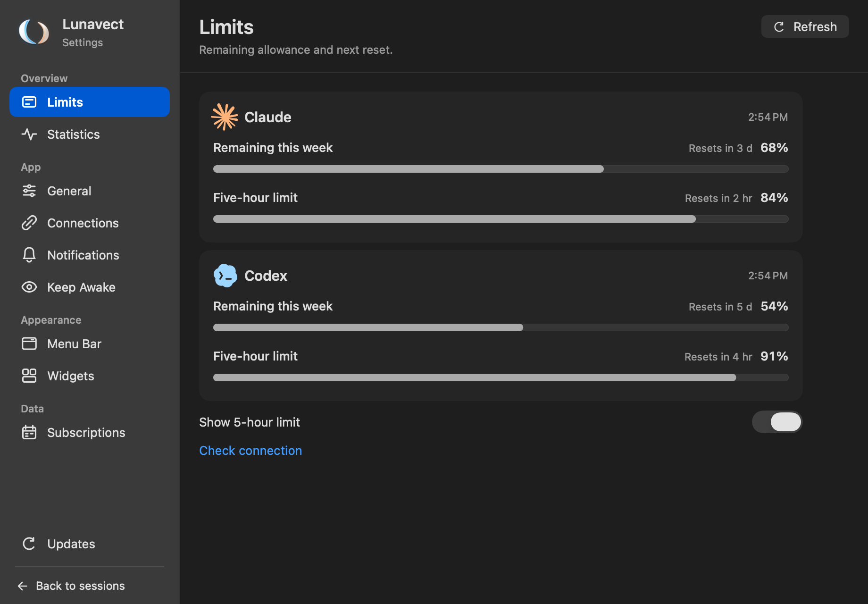This screenshot has height=604, width=868.
Task: Click the Connections link icon
Action: click(29, 223)
